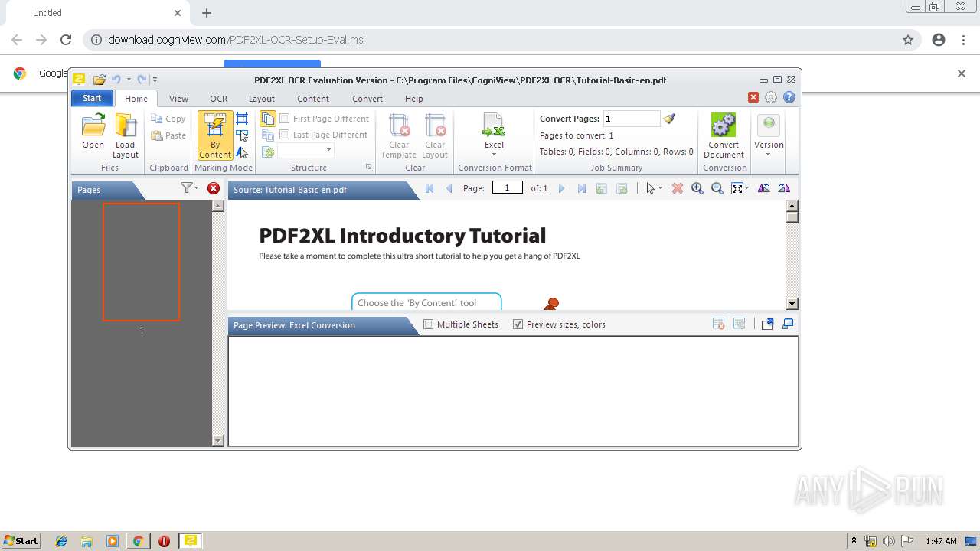This screenshot has width=980, height=551.
Task: Click Chrome address bar URL
Action: coord(237,40)
